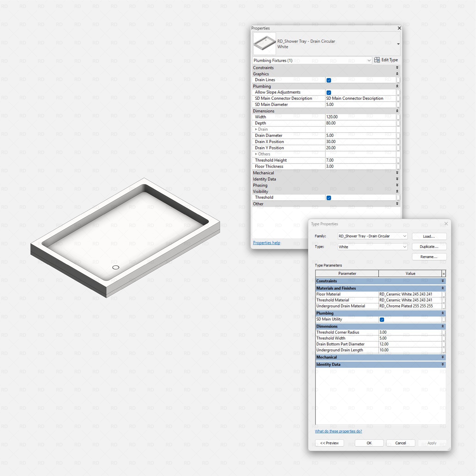Viewport: 476px width, 476px height.
Task: Open the Properties help link
Action: (x=266, y=243)
